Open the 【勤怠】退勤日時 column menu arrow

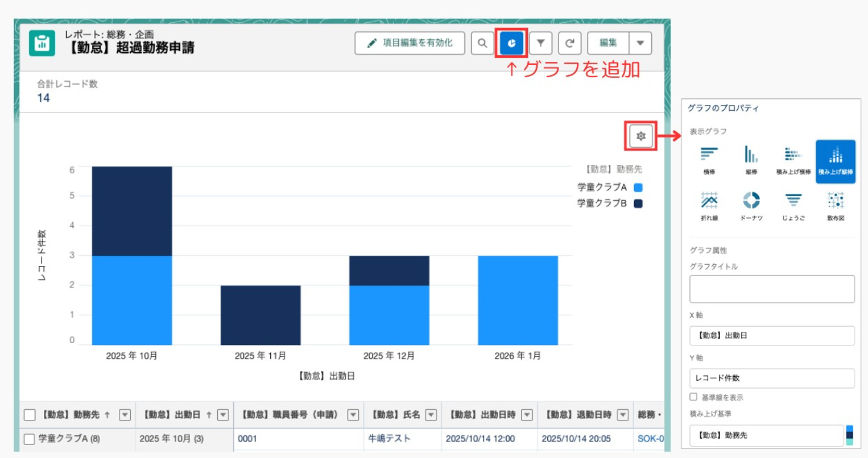[623, 415]
